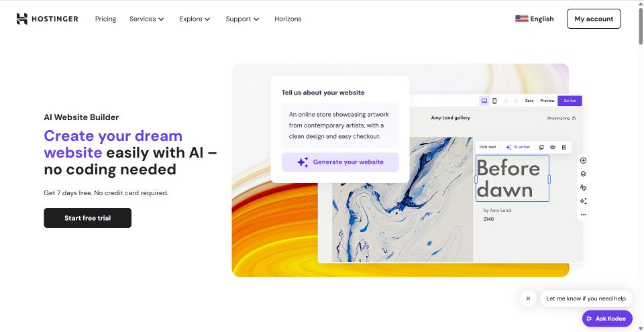This screenshot has height=332, width=644.
Task: Expand the Services dropdown menu
Action: [146, 19]
